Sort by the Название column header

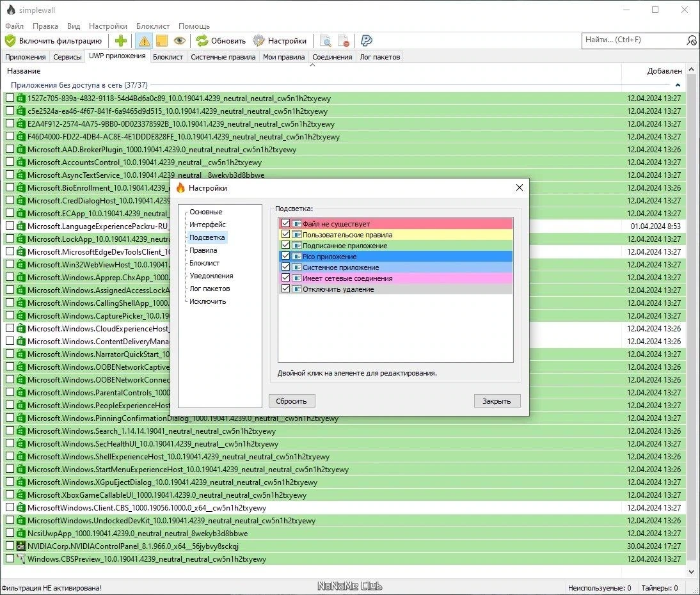click(311, 70)
